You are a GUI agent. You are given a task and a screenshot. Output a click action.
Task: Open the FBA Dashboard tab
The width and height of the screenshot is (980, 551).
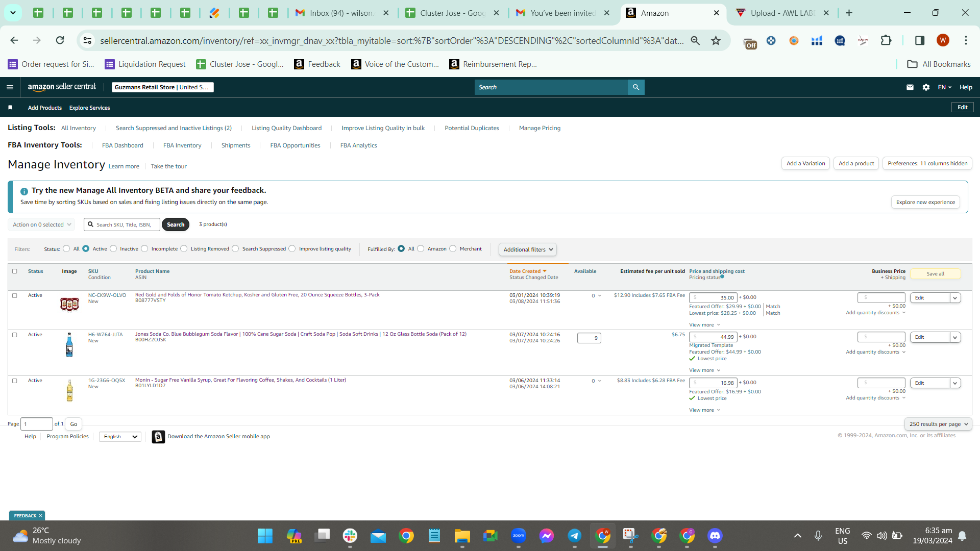coord(122,145)
